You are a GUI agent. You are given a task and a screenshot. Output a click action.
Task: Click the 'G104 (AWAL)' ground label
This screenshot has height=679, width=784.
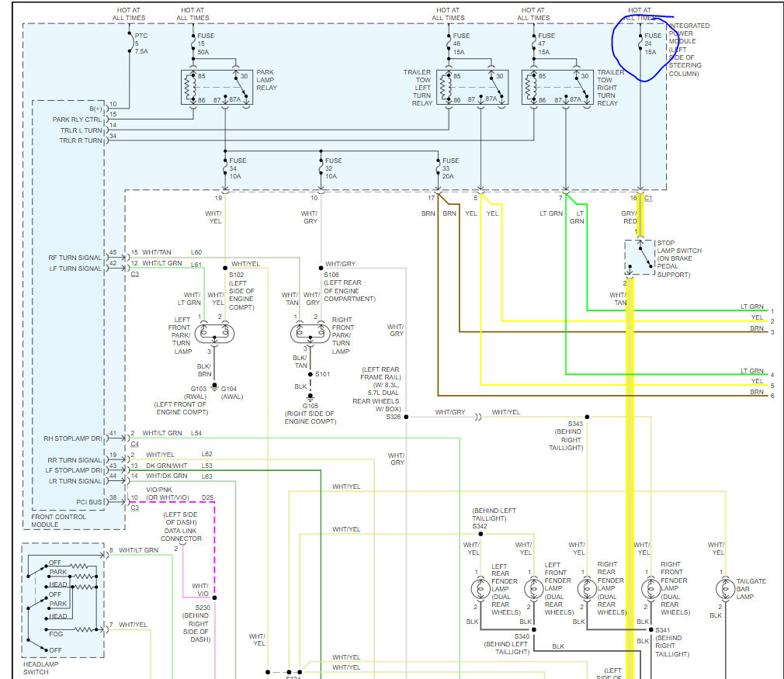(231, 393)
